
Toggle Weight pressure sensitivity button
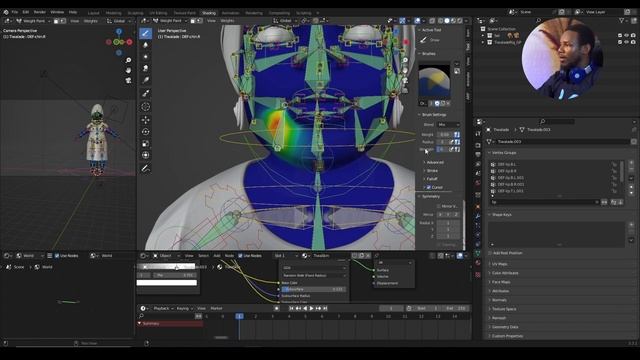pos(457,134)
